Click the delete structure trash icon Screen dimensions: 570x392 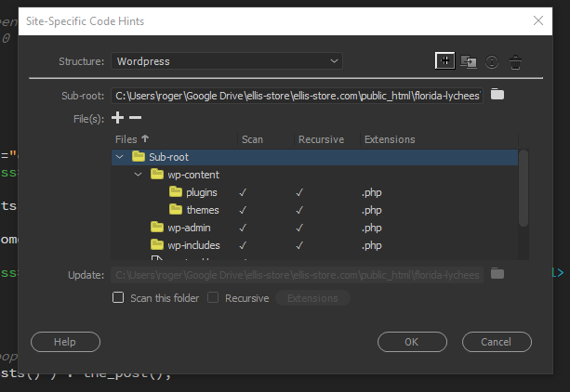(515, 61)
